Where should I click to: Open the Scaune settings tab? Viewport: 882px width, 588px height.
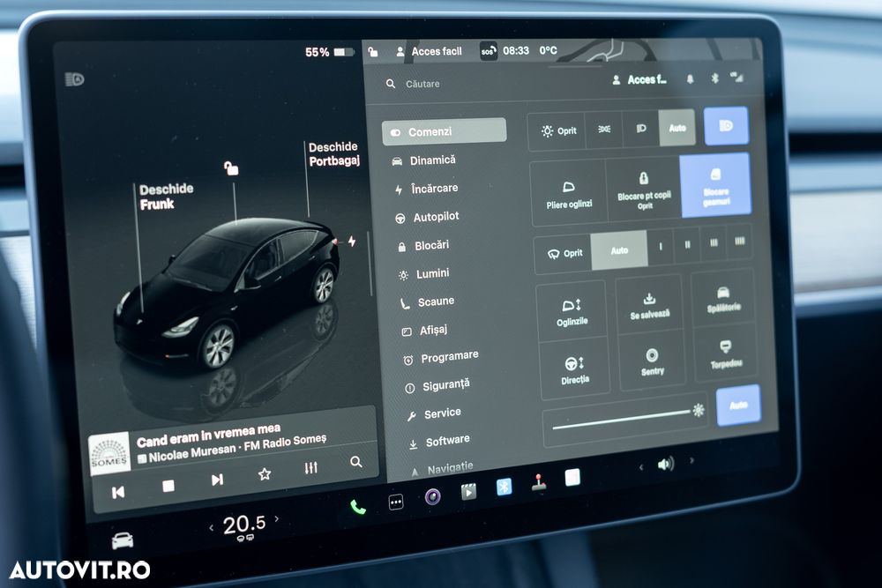(427, 302)
